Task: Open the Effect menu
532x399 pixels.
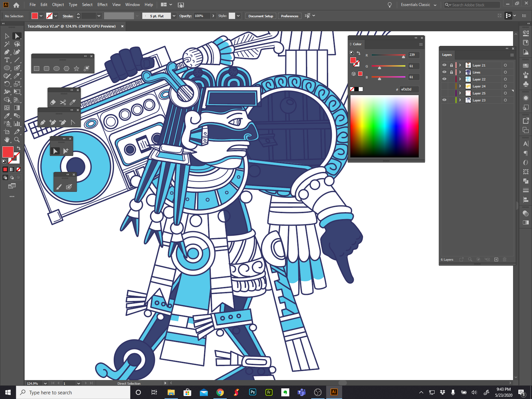Action: pos(102,5)
